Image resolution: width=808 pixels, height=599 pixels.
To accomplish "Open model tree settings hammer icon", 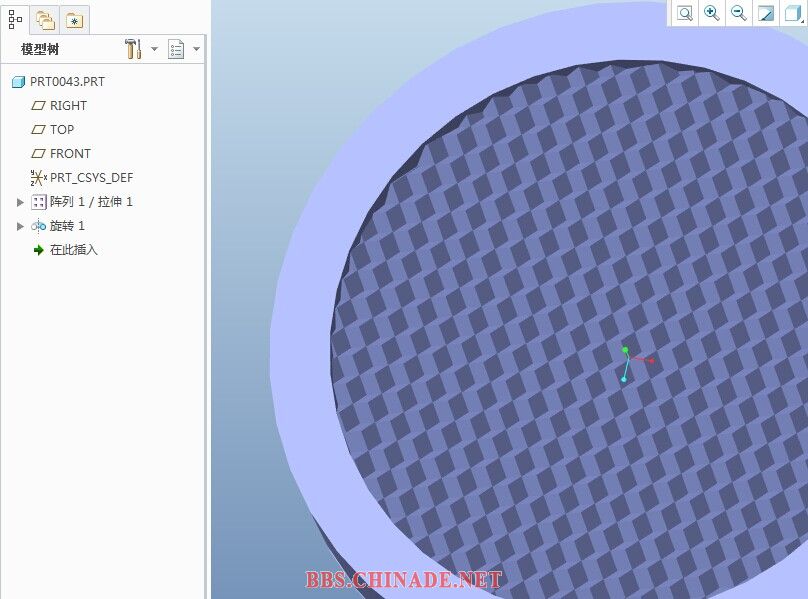I will point(133,49).
